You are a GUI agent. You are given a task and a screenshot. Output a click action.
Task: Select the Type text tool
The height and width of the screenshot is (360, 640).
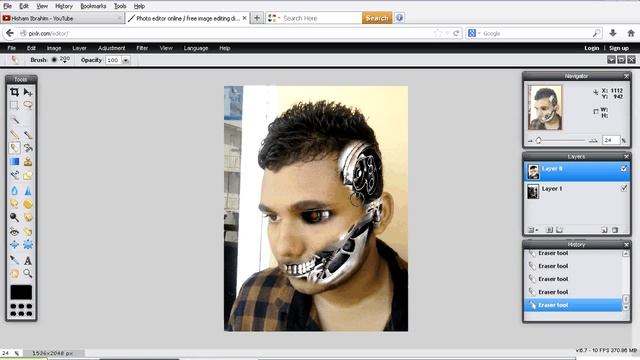28,260
